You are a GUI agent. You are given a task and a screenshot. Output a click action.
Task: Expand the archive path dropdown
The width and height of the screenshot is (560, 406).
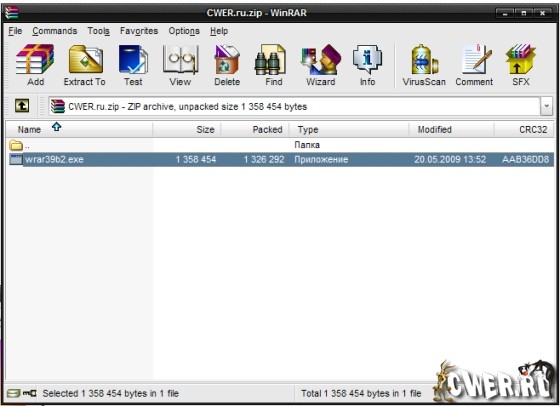click(546, 106)
